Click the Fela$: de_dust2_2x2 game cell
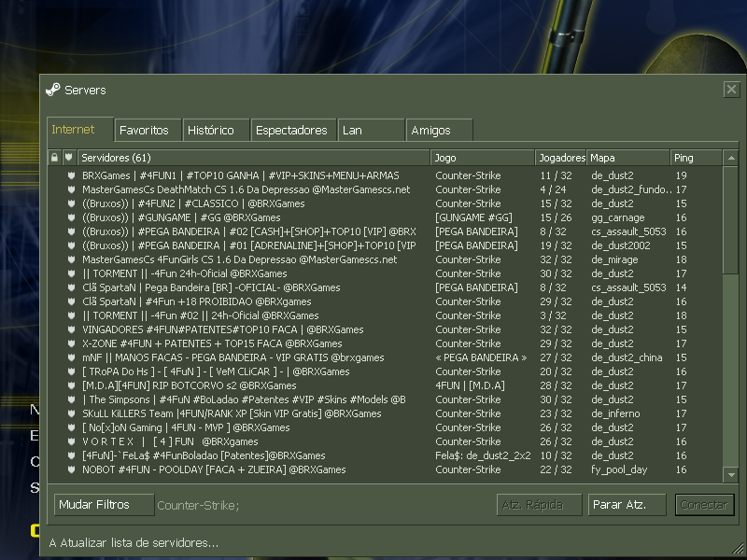The height and width of the screenshot is (560, 747). (x=483, y=455)
